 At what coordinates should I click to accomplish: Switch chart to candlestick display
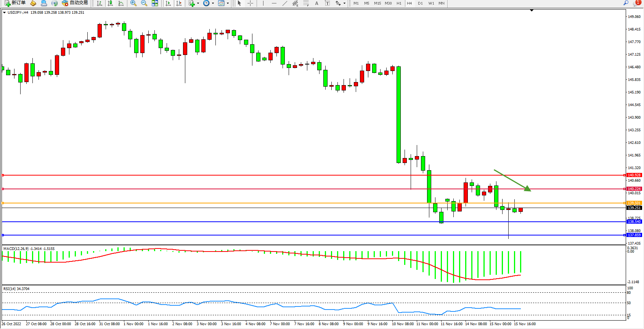click(110, 3)
